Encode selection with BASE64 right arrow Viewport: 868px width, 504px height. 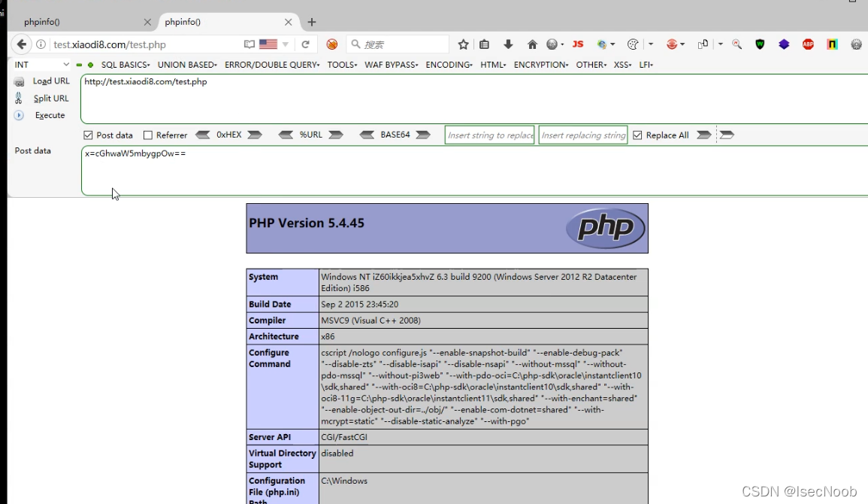tap(423, 135)
